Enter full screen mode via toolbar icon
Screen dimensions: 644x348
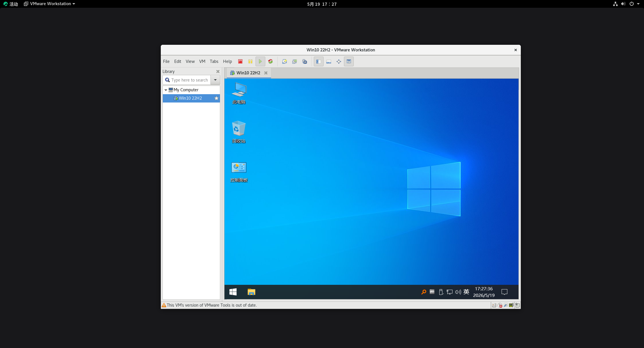click(x=339, y=61)
